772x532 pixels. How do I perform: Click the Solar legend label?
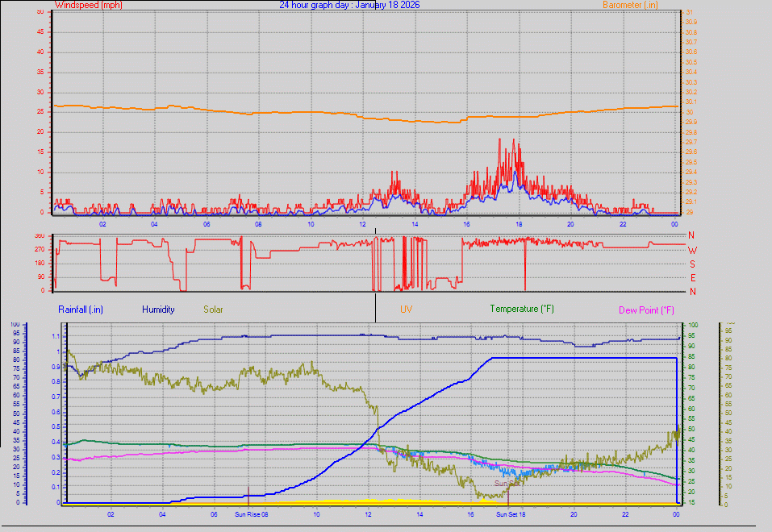tap(214, 309)
